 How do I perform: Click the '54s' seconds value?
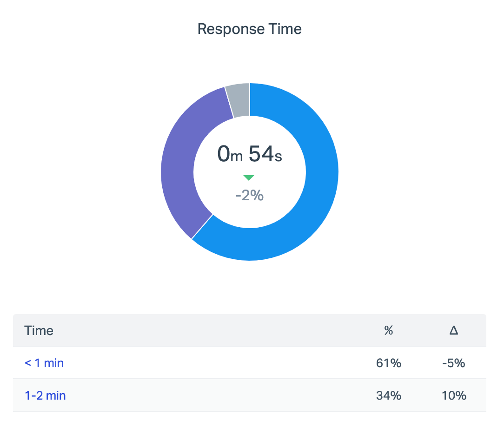tap(265, 154)
